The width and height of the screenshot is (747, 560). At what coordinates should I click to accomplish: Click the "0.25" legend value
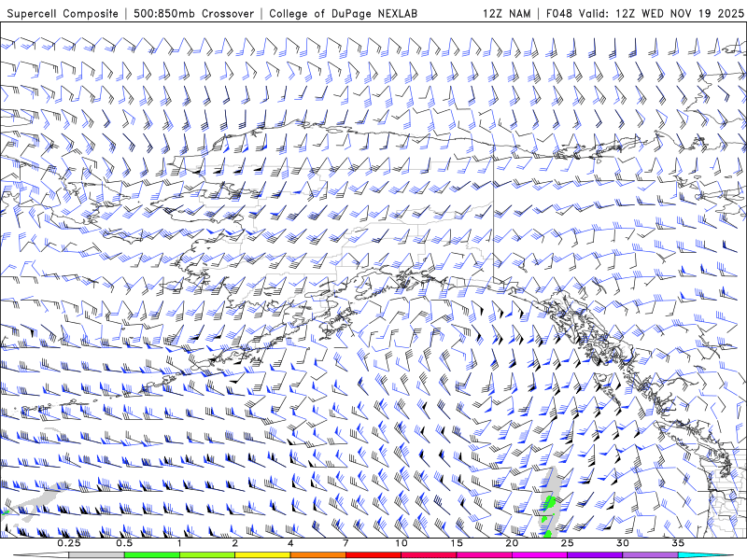click(69, 543)
